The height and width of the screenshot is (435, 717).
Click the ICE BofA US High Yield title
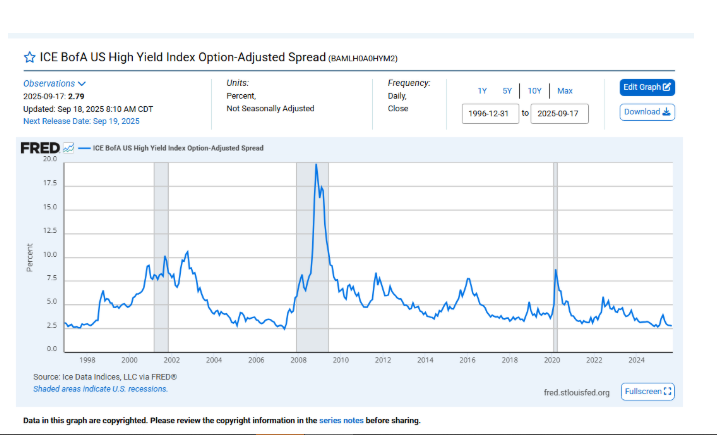click(x=182, y=57)
